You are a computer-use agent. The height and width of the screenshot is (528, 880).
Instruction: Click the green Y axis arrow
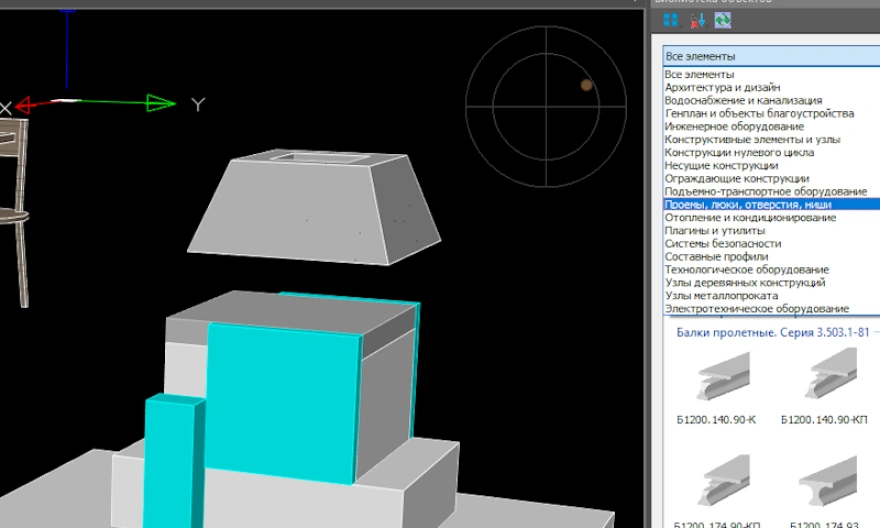160,103
